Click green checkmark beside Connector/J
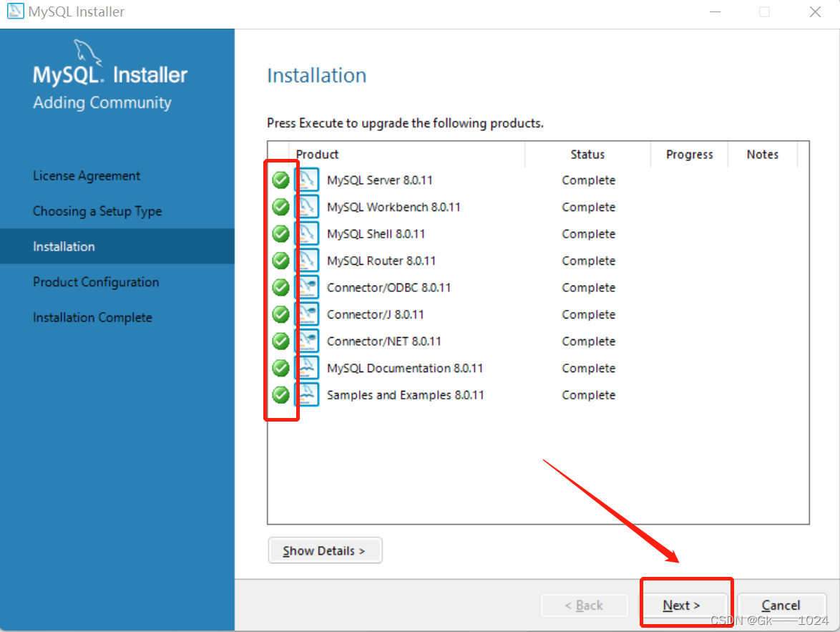 [x=280, y=314]
